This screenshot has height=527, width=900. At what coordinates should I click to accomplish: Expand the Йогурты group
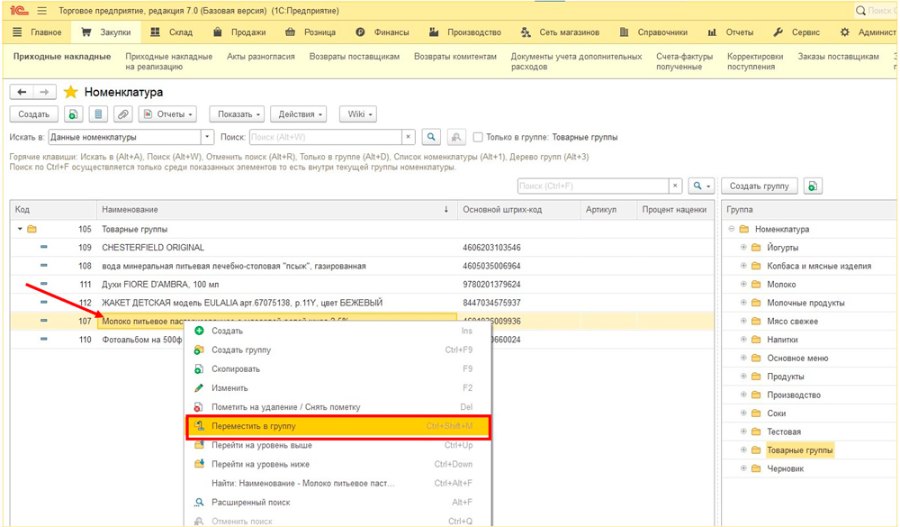point(743,247)
